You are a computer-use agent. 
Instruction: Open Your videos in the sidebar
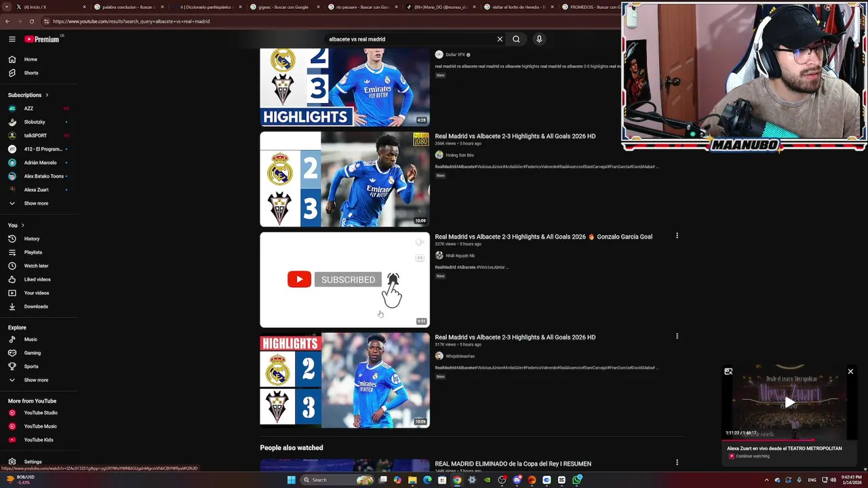[x=39, y=293]
